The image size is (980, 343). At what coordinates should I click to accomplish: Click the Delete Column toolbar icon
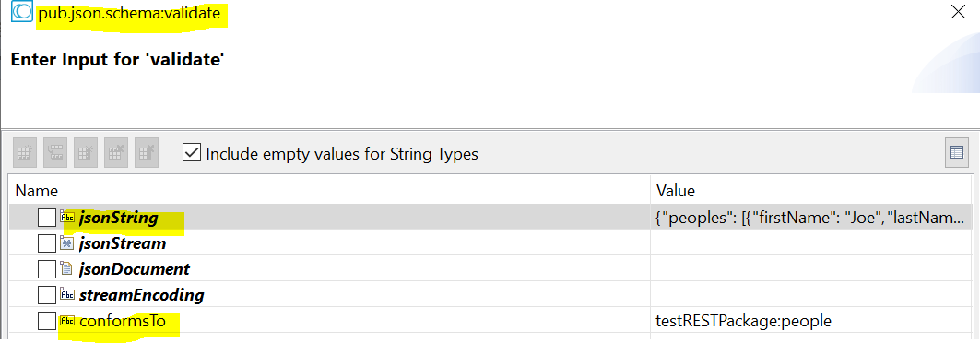[147, 153]
